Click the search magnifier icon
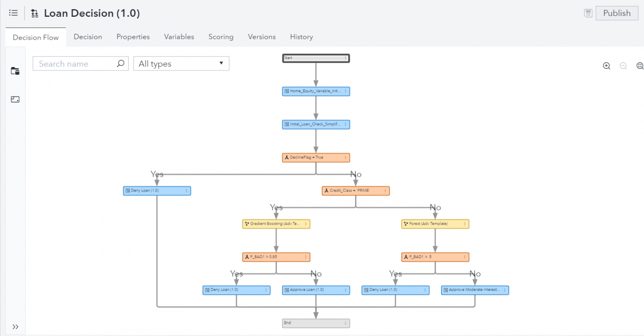Viewport: 644px width, 336px height. [121, 64]
